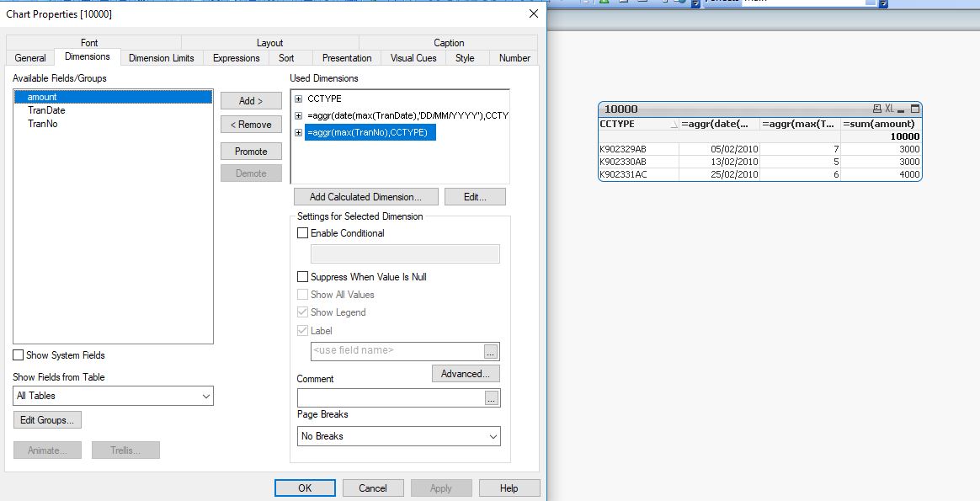Open the Show Fields from Table dropdown
This screenshot has width=980, height=501.
pyautogui.click(x=113, y=396)
